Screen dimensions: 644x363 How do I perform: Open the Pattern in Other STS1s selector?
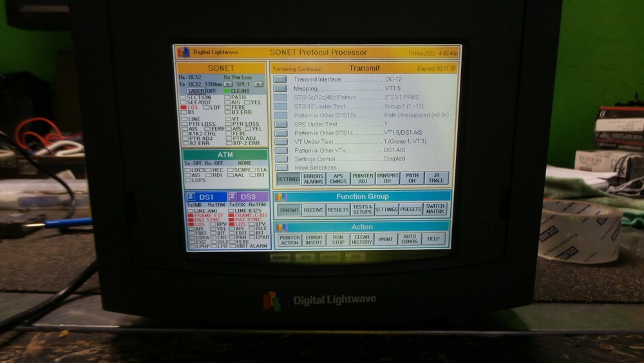pos(281,133)
